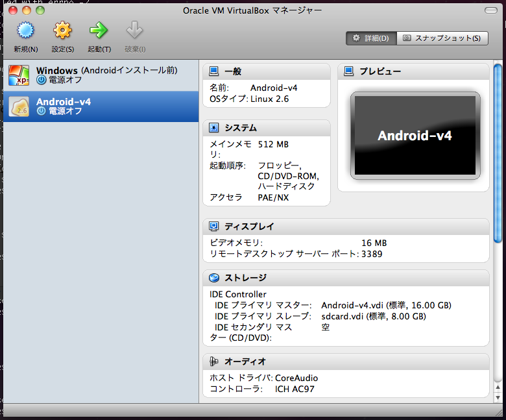Screen dimensions: 506x420
Task: Click the 新規(N) new VM icon
Action: pyautogui.click(x=25, y=30)
